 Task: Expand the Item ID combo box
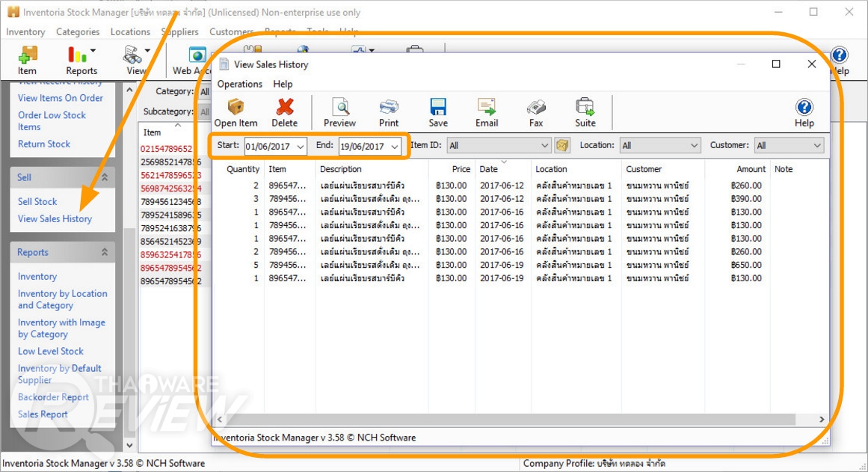click(x=545, y=145)
